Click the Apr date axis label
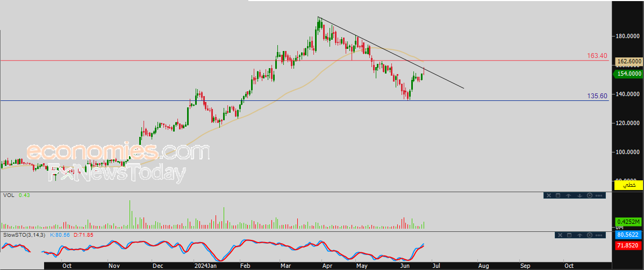Viewport: 644px width, 270px height. (327, 266)
